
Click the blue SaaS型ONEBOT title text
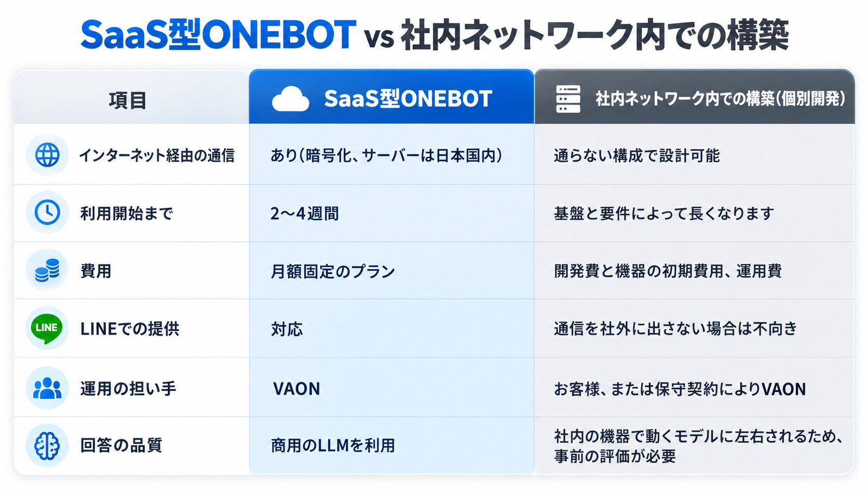point(219,35)
